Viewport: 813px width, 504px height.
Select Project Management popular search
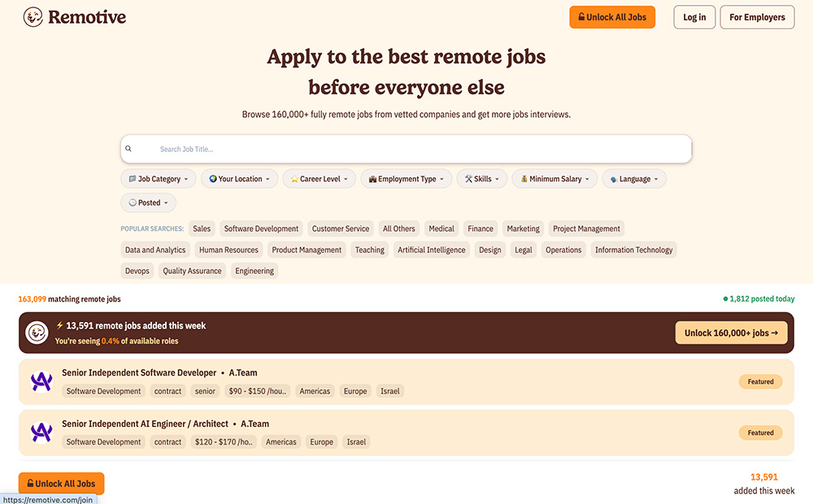coord(586,228)
